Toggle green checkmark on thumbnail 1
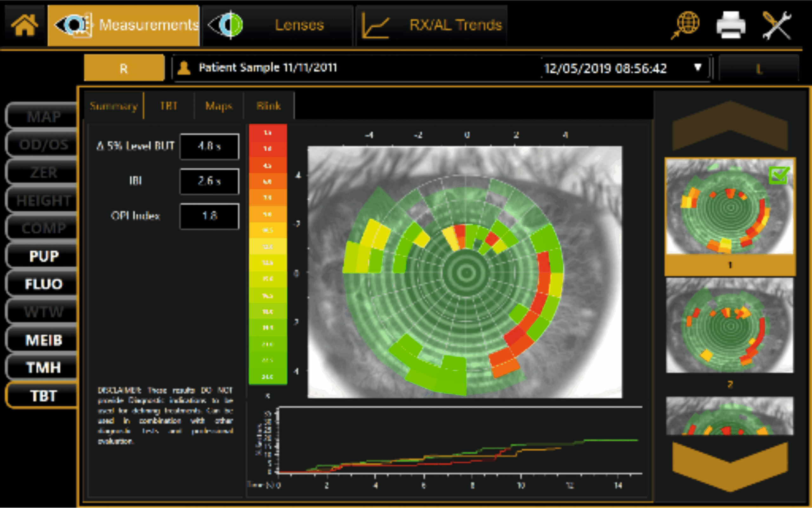The height and width of the screenshot is (508, 812). pyautogui.click(x=778, y=176)
